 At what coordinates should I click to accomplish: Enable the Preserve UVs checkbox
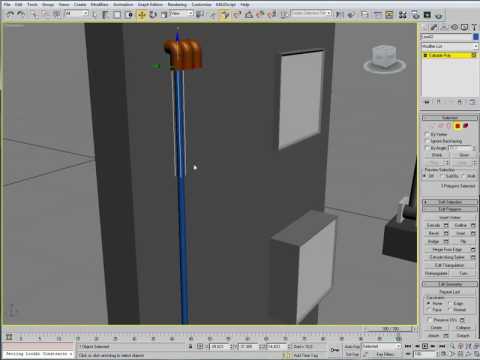[430, 320]
